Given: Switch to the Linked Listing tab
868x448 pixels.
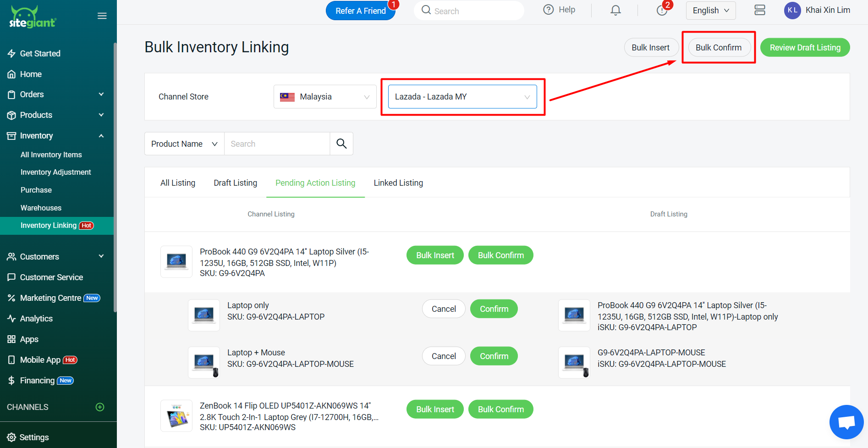Looking at the screenshot, I should point(398,183).
